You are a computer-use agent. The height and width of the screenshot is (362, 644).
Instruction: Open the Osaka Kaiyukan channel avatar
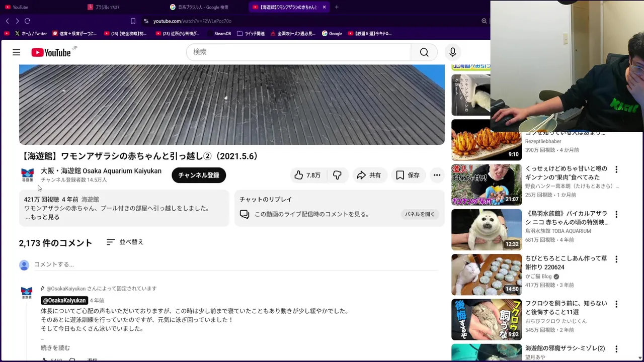[27, 175]
